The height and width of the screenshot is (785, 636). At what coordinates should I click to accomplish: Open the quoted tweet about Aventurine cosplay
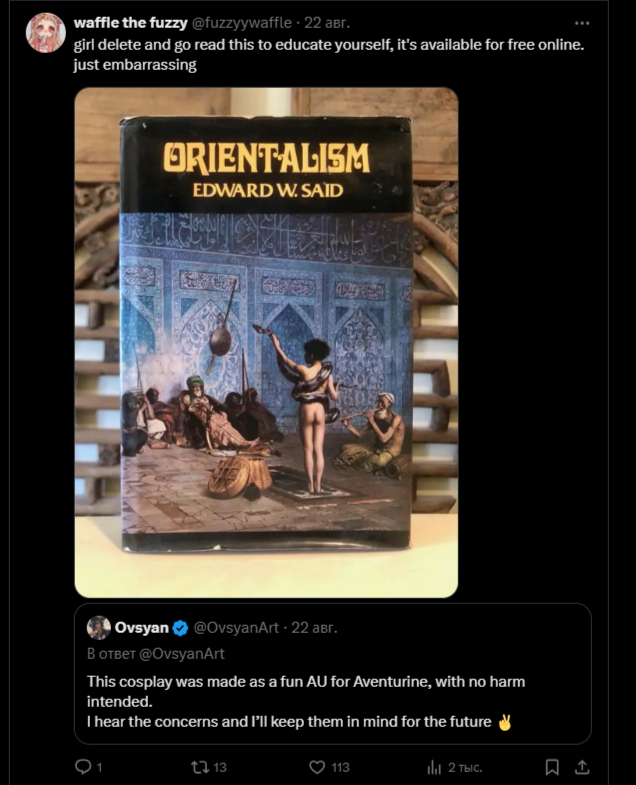click(x=333, y=673)
